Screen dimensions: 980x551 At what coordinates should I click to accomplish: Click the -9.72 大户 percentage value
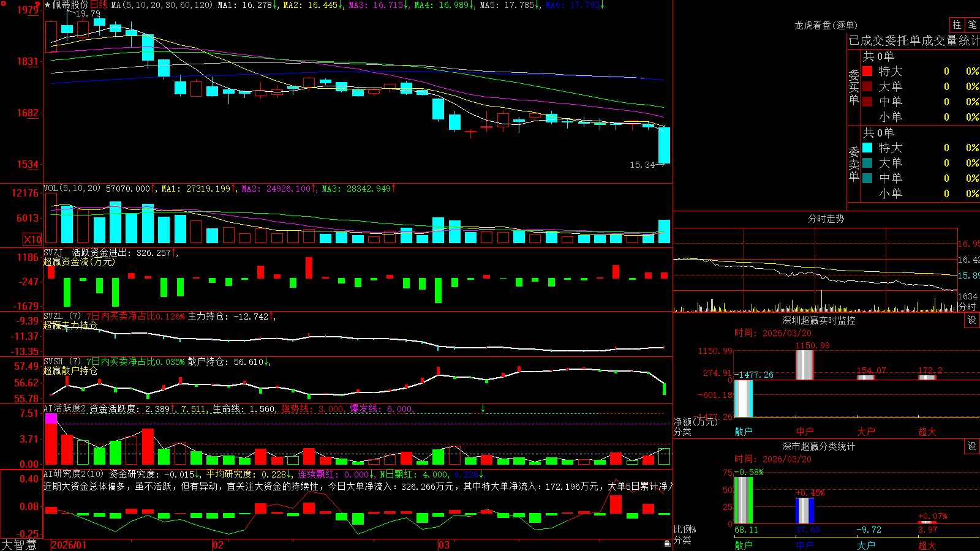(x=869, y=530)
